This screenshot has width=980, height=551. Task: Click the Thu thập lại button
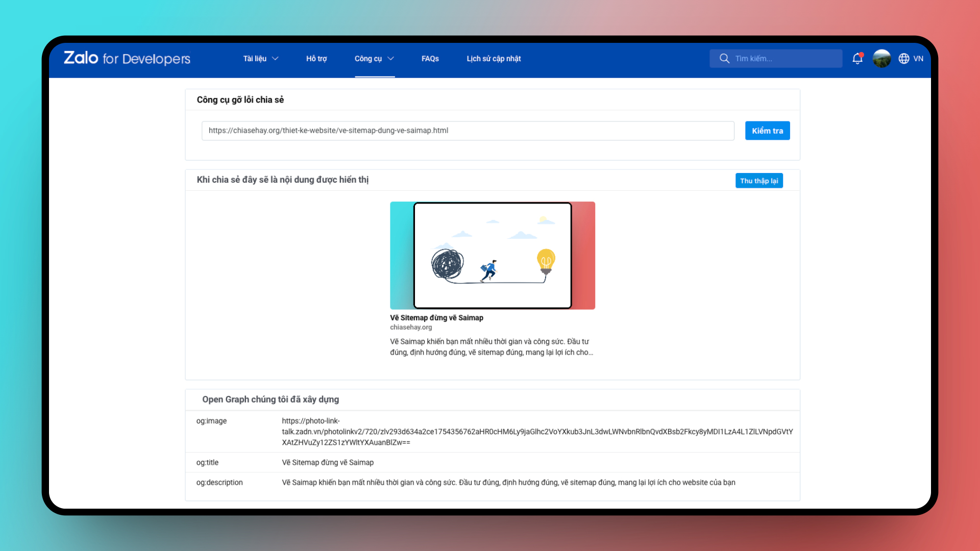pos(759,181)
